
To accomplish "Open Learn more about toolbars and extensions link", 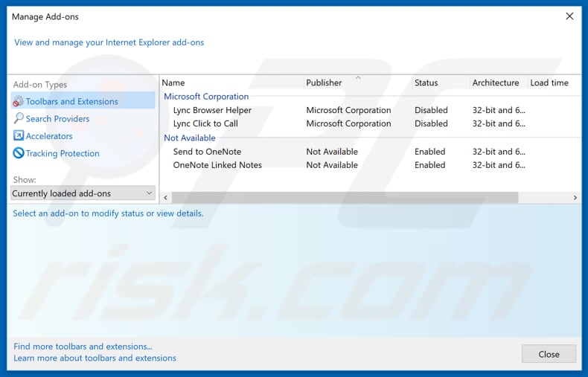I will pyautogui.click(x=95, y=358).
